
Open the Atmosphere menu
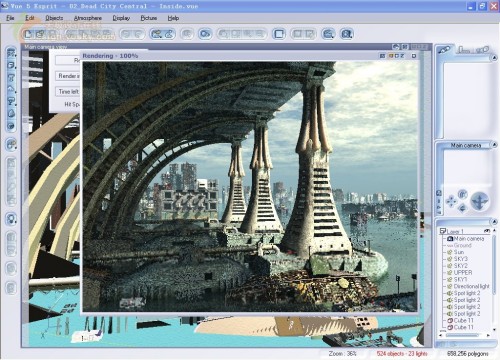click(88, 18)
